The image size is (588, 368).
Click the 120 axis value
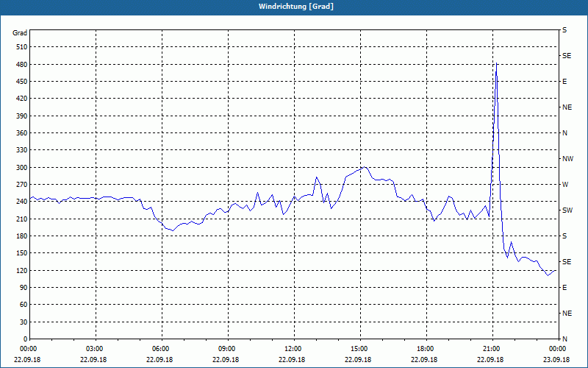click(22, 270)
